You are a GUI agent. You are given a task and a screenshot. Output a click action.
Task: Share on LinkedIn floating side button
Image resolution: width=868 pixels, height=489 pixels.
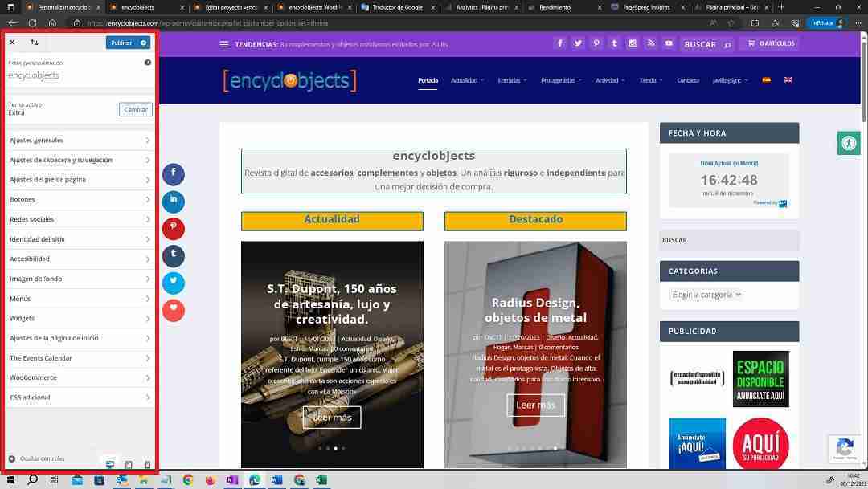click(174, 202)
